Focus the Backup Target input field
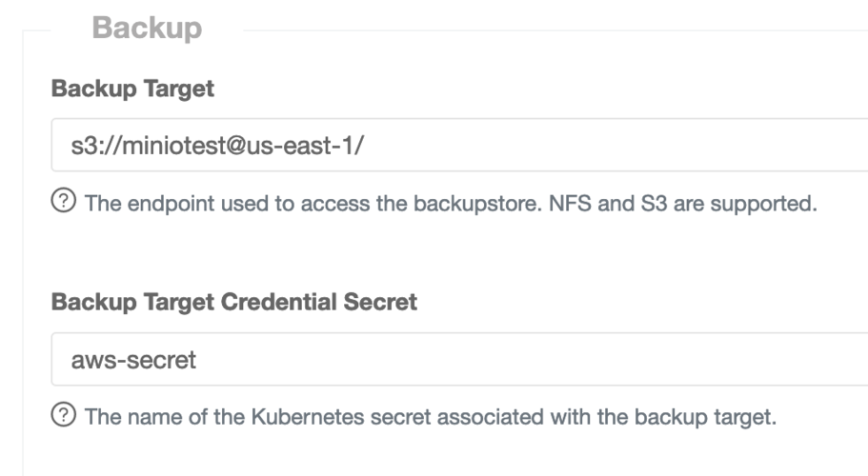 (459, 145)
